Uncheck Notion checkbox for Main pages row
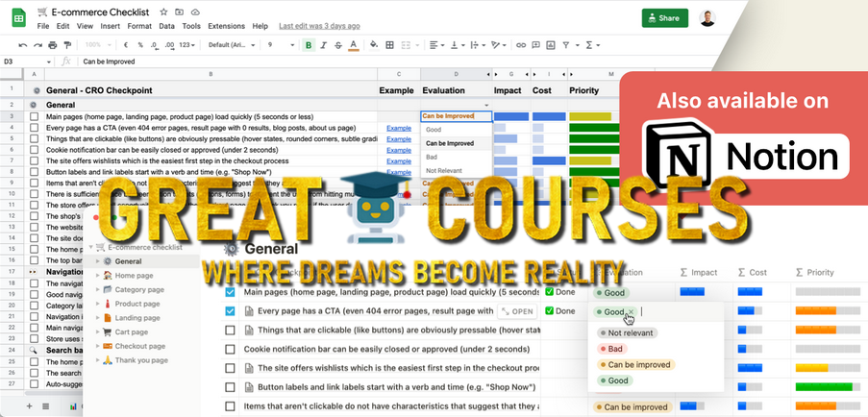The height and width of the screenshot is (417, 868). pyautogui.click(x=230, y=292)
